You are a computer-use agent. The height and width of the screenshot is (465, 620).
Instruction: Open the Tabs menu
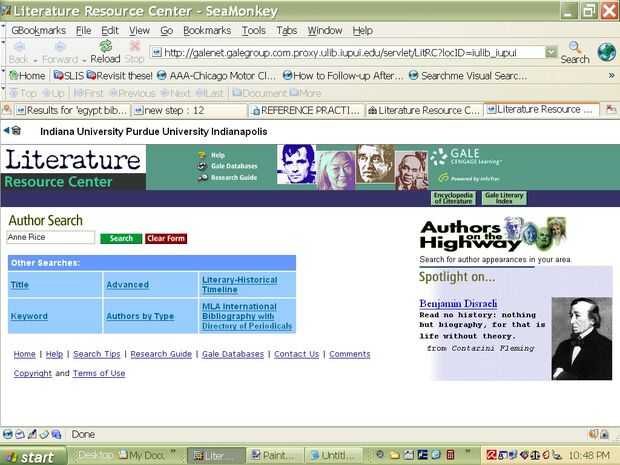coord(287,30)
